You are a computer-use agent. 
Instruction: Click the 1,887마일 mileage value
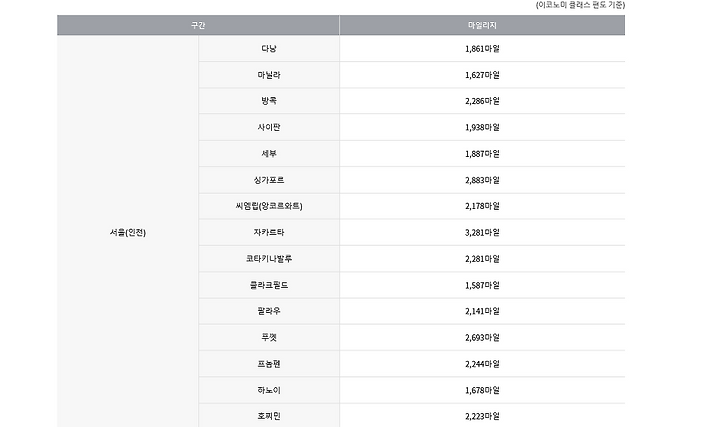click(x=482, y=154)
